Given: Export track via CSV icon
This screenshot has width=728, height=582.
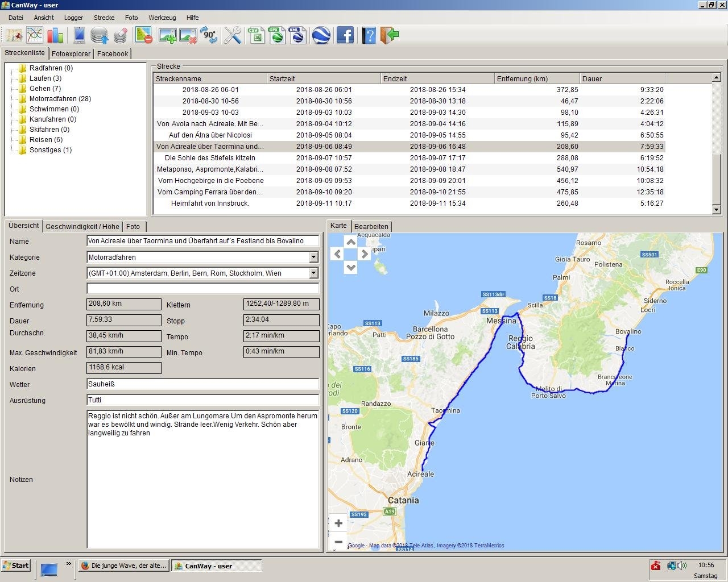Looking at the screenshot, I should (x=257, y=35).
